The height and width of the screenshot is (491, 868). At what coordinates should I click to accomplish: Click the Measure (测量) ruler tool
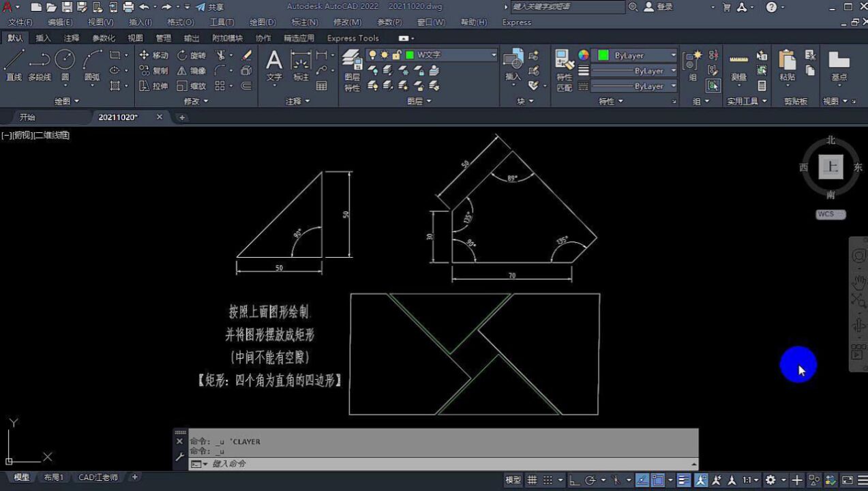coord(738,65)
